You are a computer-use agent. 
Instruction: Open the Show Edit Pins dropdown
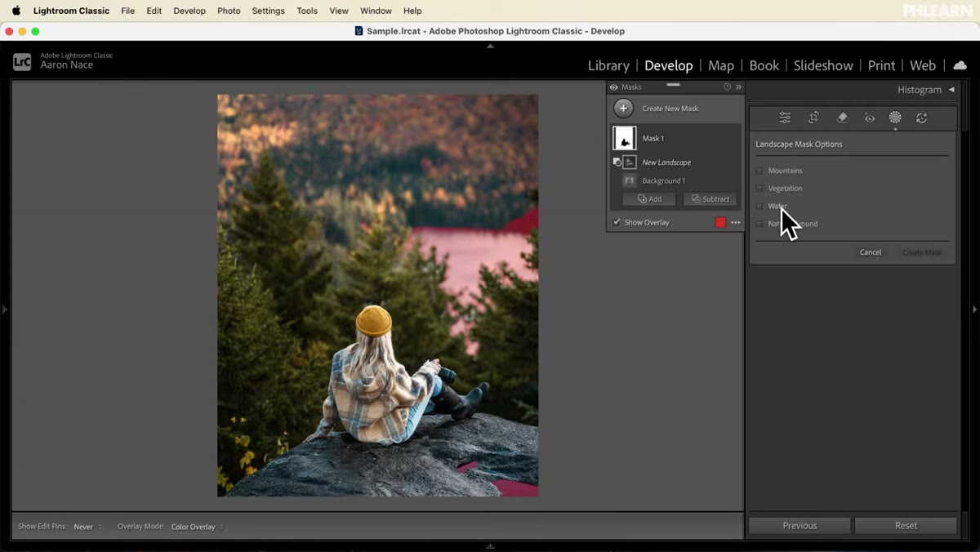(x=87, y=527)
